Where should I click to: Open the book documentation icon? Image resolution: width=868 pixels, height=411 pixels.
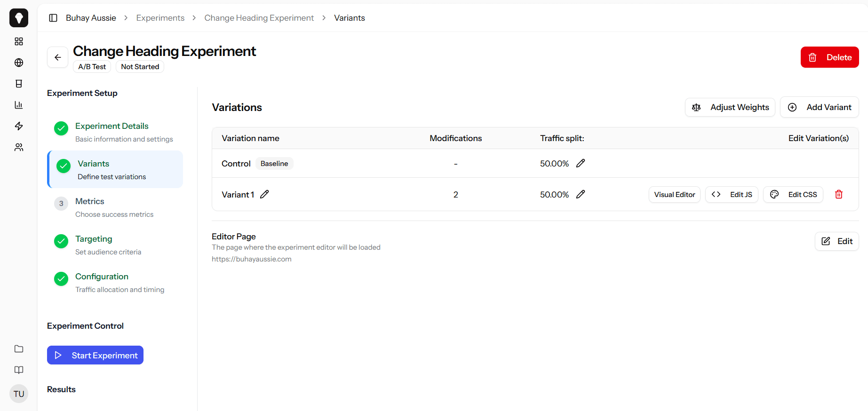pos(19,370)
